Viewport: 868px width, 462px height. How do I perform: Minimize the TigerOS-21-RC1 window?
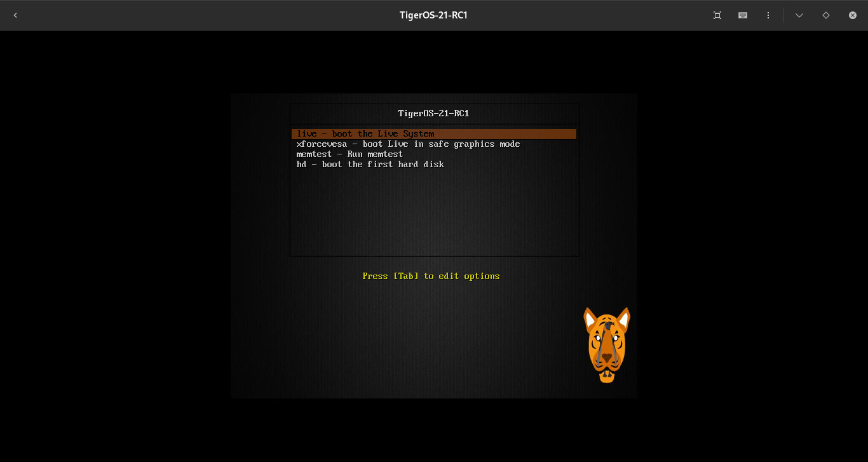click(799, 15)
